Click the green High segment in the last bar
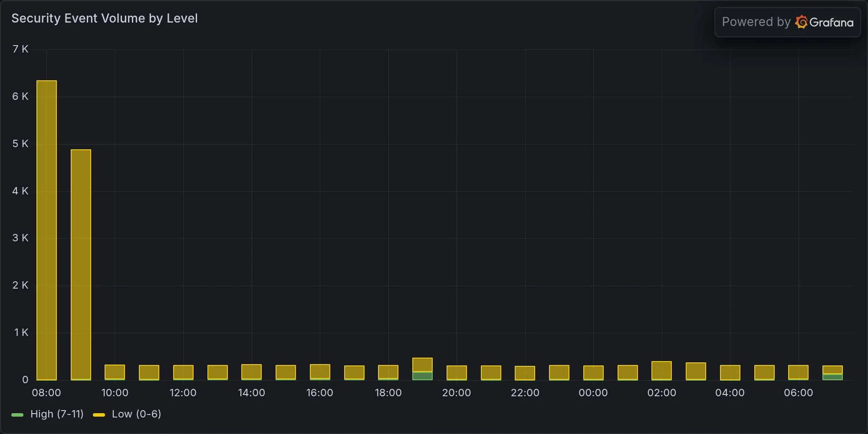The image size is (868, 434). pyautogui.click(x=832, y=377)
